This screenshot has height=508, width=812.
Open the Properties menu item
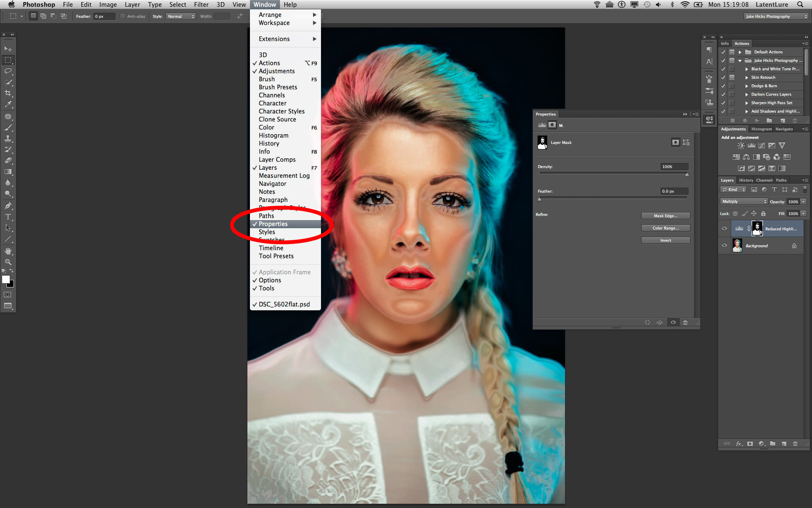tap(273, 224)
